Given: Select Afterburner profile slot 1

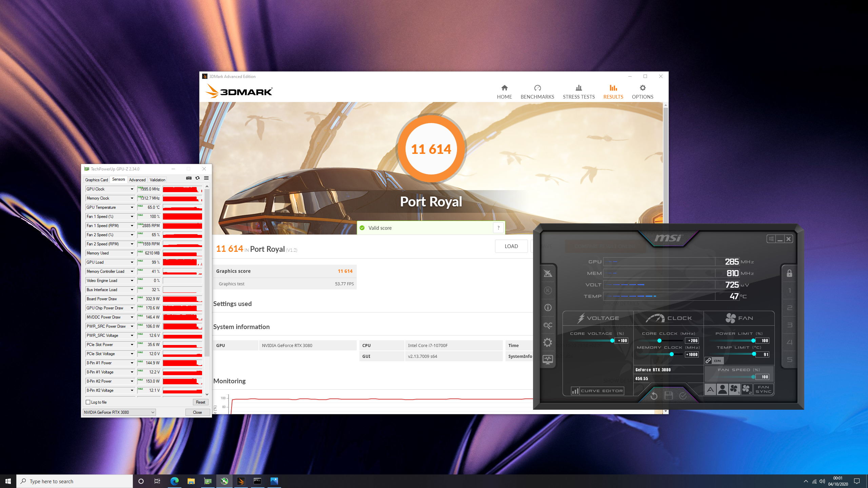Looking at the screenshot, I should (789, 291).
